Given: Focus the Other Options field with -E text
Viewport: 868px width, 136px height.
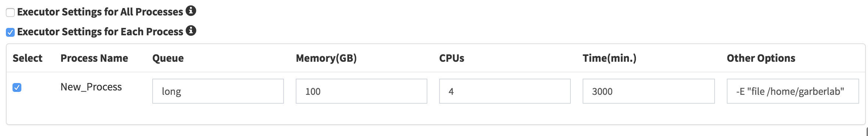Looking at the screenshot, I should click(793, 91).
